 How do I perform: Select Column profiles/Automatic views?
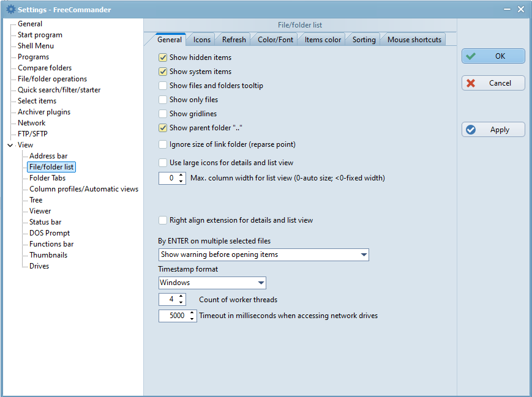pos(84,189)
